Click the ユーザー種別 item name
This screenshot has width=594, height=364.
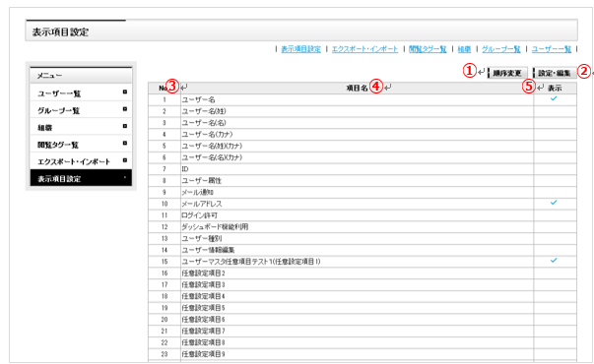[x=202, y=238]
